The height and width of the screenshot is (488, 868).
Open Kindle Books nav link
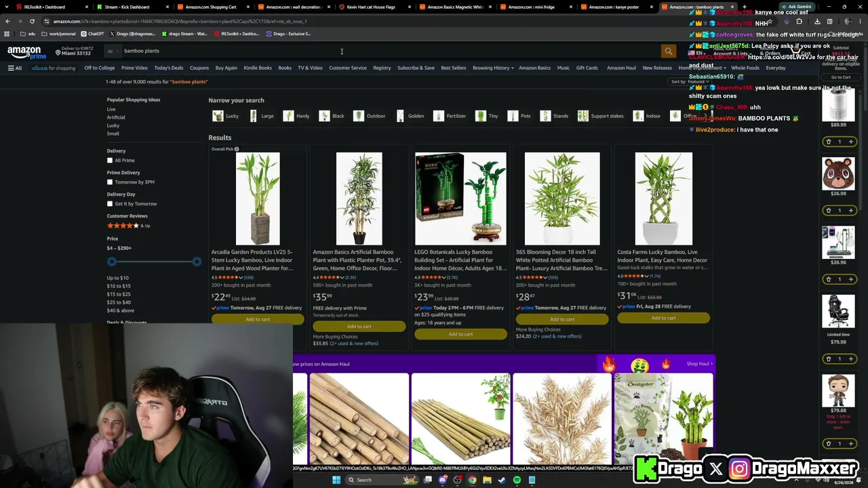pyautogui.click(x=258, y=68)
